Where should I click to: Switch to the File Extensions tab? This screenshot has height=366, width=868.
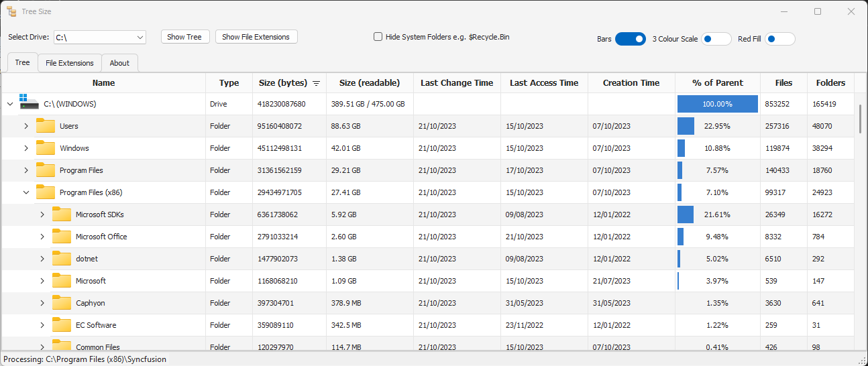click(70, 63)
